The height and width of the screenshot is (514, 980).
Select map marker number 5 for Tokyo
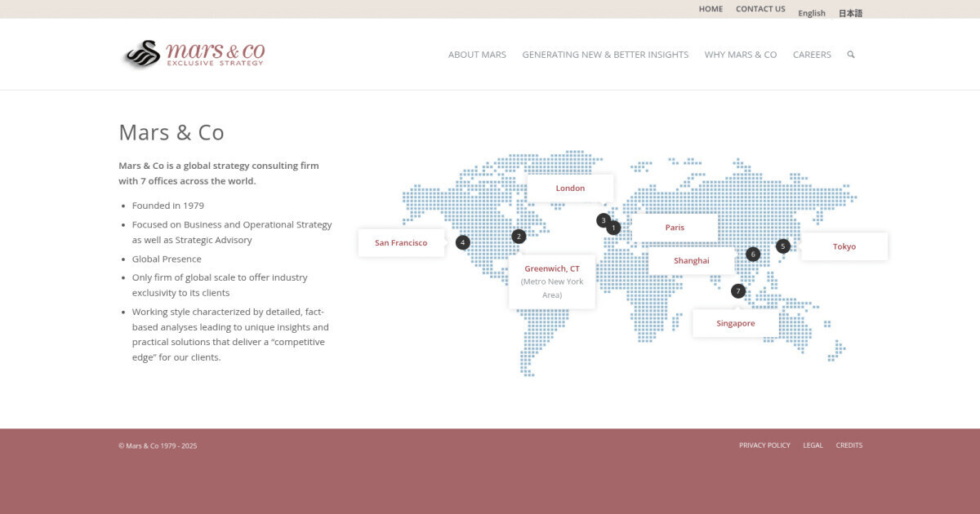[x=783, y=246]
